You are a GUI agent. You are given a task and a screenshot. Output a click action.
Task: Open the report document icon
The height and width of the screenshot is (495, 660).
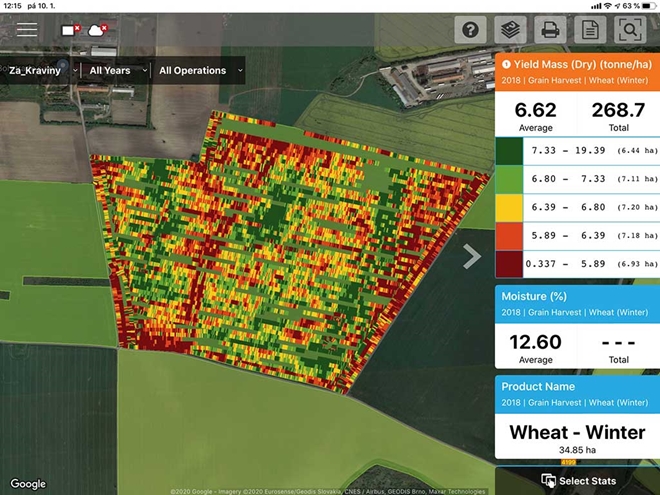click(590, 30)
